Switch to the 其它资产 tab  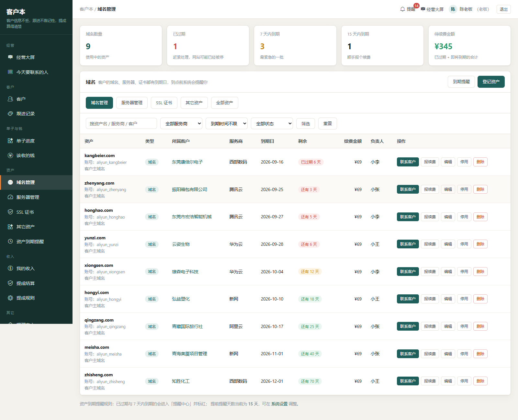point(194,103)
